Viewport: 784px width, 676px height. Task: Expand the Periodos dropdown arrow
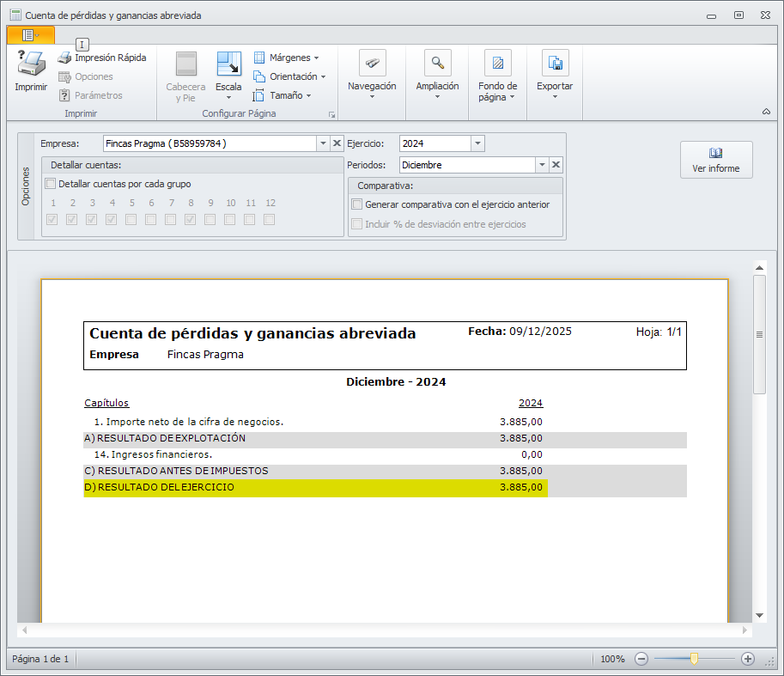542,165
